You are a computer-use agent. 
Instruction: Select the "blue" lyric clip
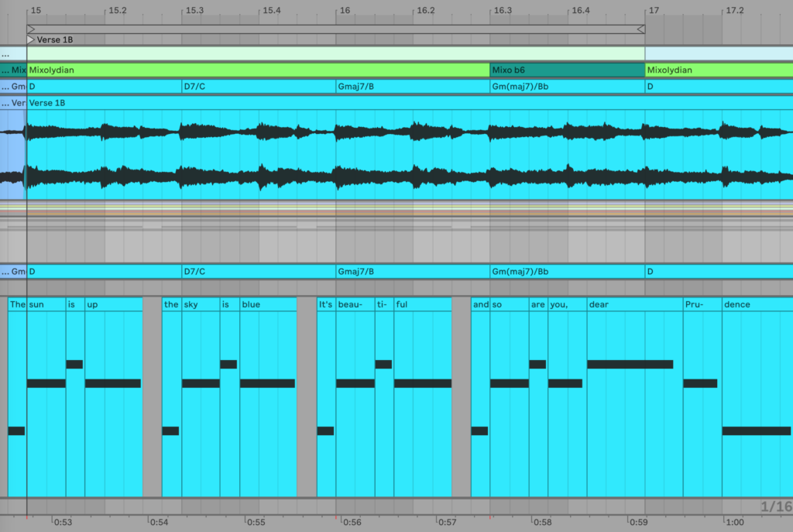click(x=268, y=304)
